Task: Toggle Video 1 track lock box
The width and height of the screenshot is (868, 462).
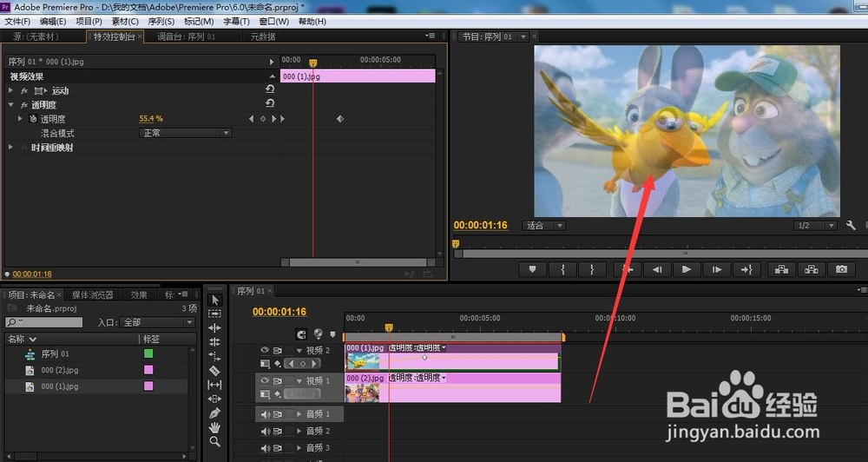Action: (290, 380)
